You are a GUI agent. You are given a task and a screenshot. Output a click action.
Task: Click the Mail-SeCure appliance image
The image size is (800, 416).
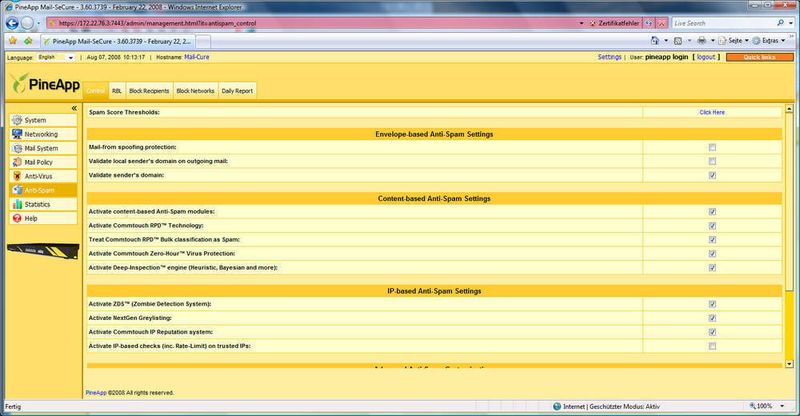(43, 251)
